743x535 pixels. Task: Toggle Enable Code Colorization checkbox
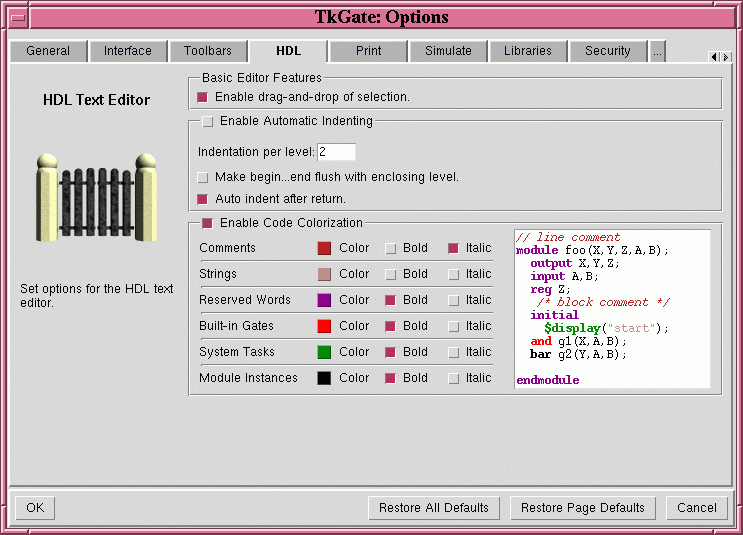pyautogui.click(x=208, y=223)
